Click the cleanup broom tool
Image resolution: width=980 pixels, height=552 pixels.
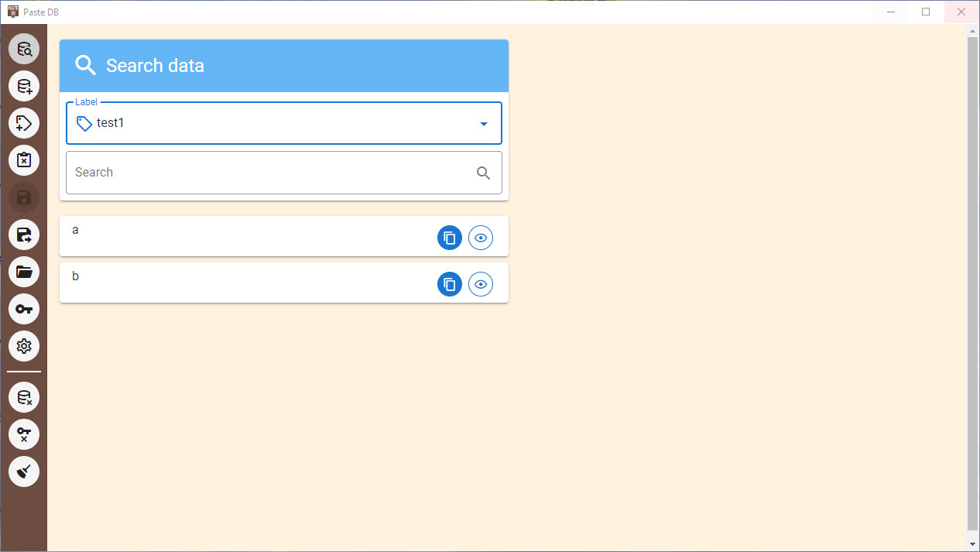(x=24, y=471)
